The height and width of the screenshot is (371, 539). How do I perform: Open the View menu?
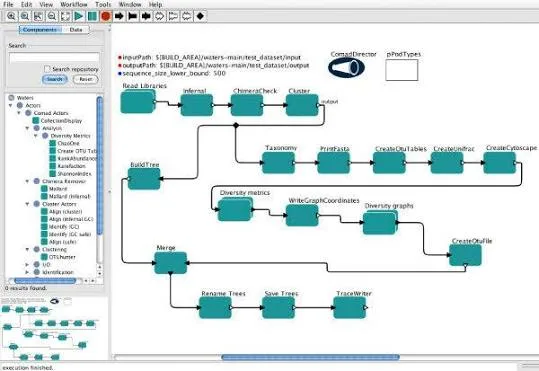[46, 4]
